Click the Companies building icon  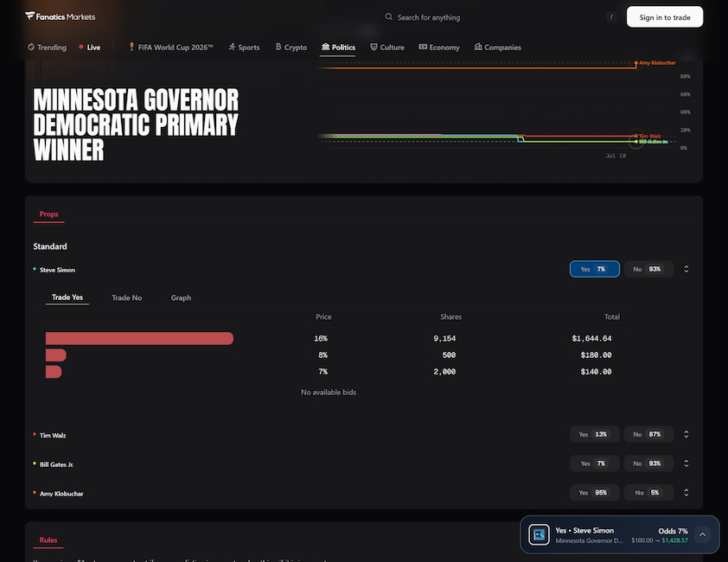point(478,47)
